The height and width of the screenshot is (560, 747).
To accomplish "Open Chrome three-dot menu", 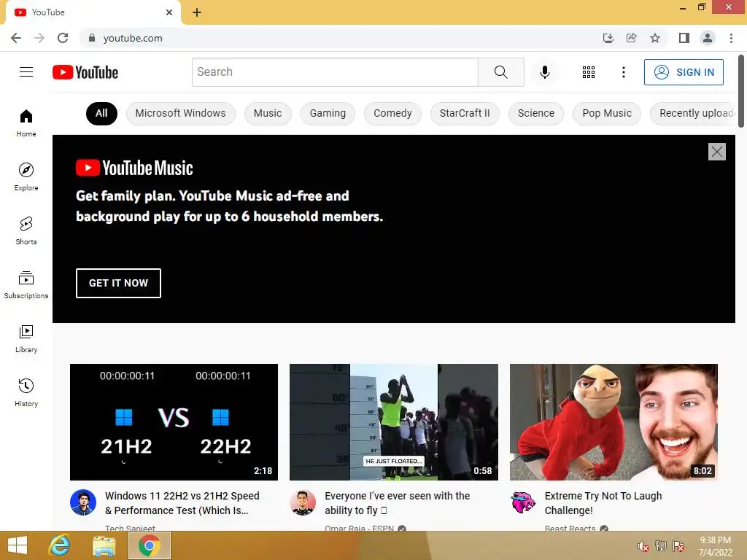I will (x=731, y=38).
